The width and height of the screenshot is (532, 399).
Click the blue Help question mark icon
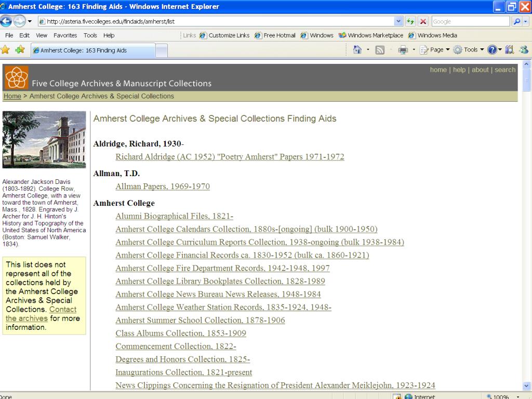(x=492, y=49)
